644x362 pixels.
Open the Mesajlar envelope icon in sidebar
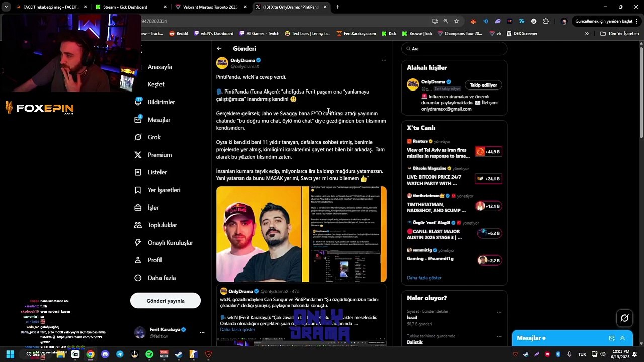(138, 120)
